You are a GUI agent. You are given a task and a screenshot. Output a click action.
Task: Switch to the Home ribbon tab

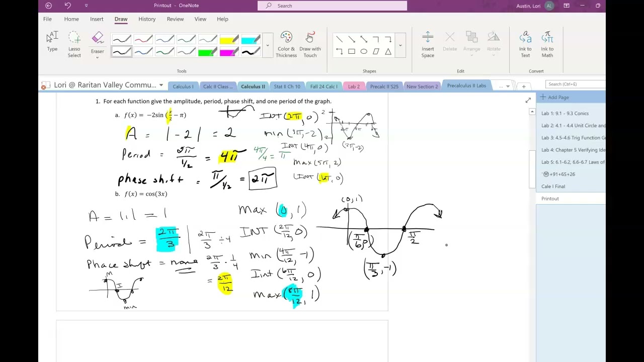[x=71, y=19]
